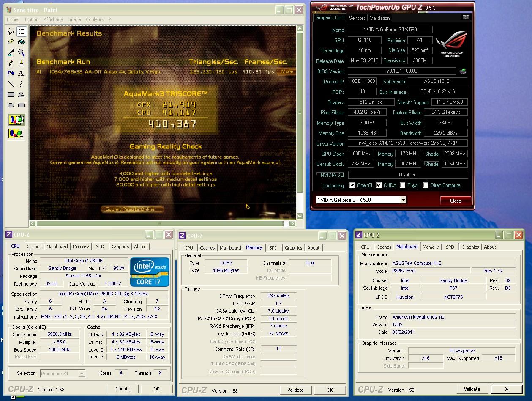Click the Paint vertical scroll down arrow
532x401 pixels.
[x=300, y=216]
